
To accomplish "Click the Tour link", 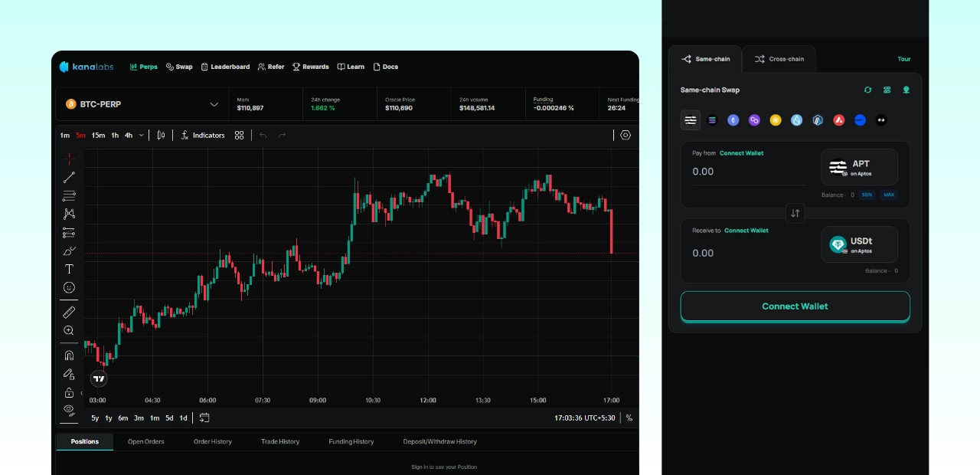I will click(x=904, y=59).
